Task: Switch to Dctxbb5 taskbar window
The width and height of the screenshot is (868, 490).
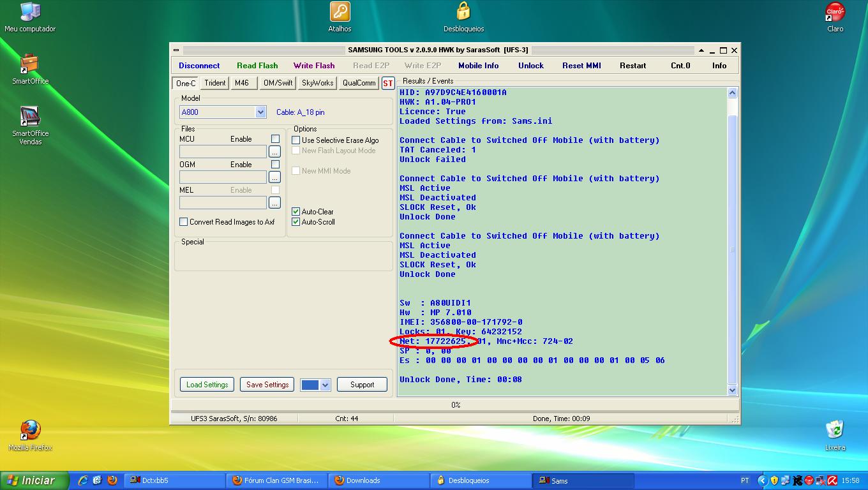Action: tap(175, 480)
